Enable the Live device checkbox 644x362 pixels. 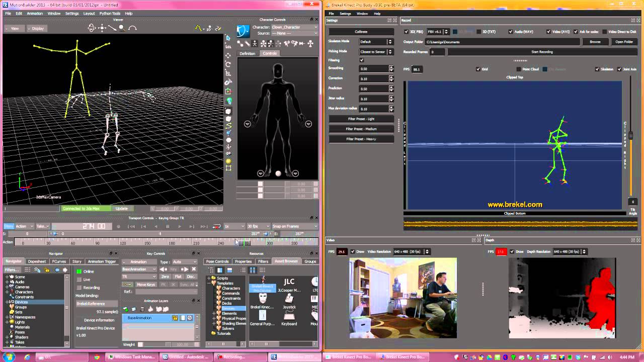click(x=79, y=280)
